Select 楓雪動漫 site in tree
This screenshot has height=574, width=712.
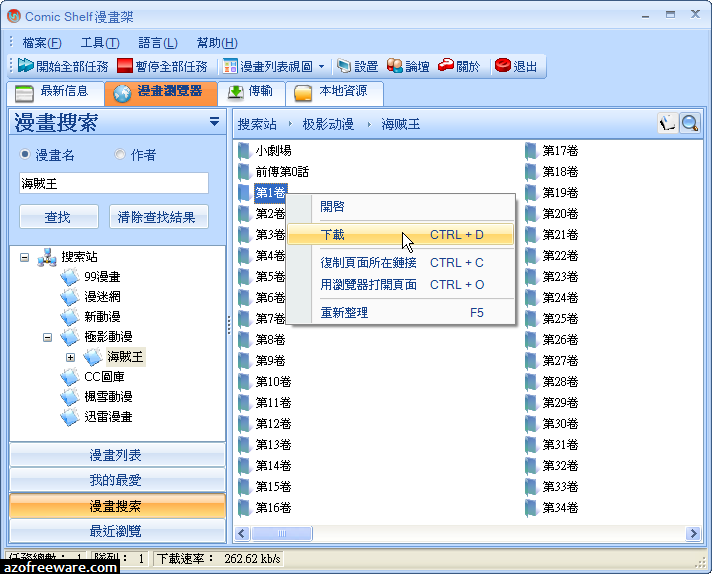tap(108, 396)
